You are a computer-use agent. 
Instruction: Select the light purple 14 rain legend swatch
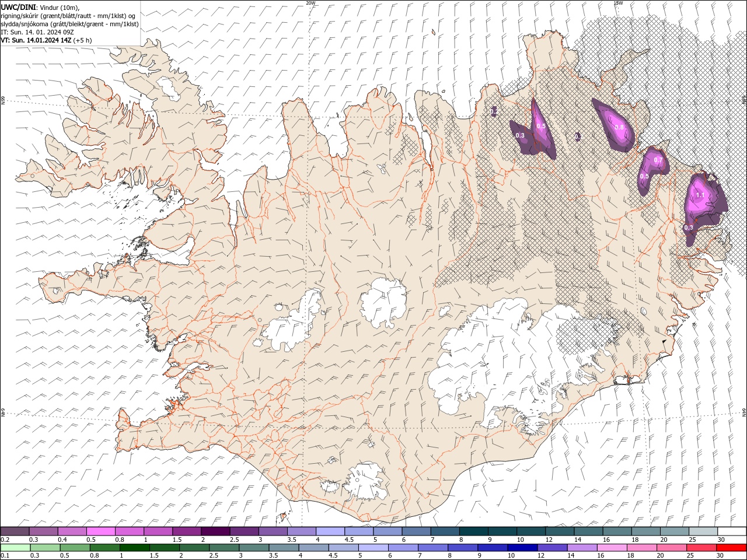pos(582,548)
